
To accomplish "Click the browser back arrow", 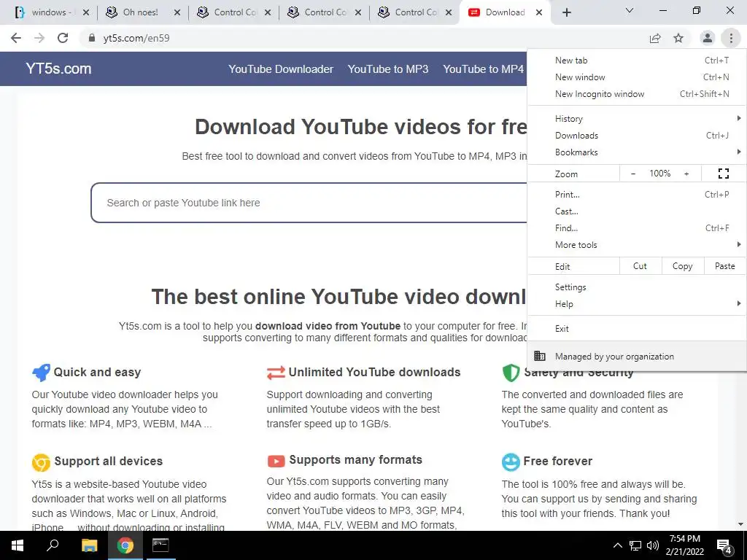I will coord(16,38).
